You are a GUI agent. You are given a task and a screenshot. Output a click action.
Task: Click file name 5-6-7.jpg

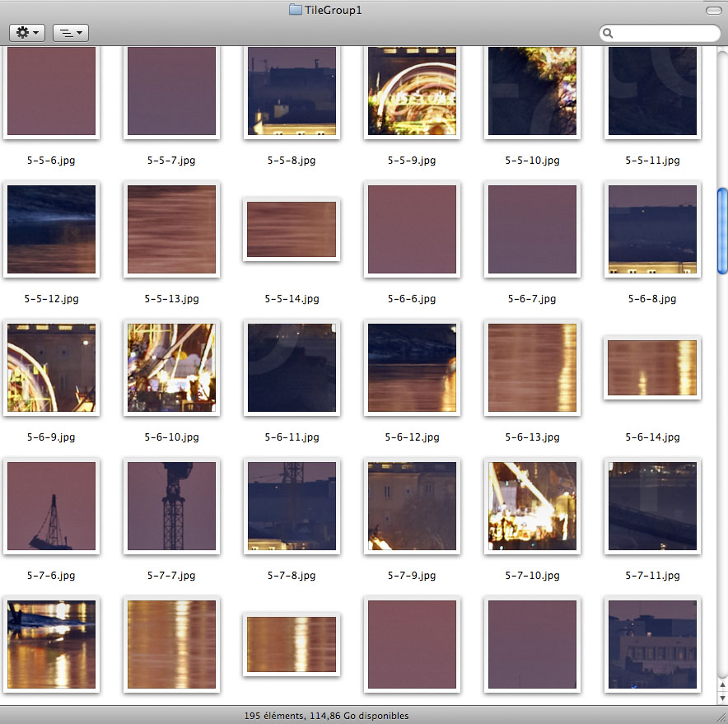pos(532,299)
